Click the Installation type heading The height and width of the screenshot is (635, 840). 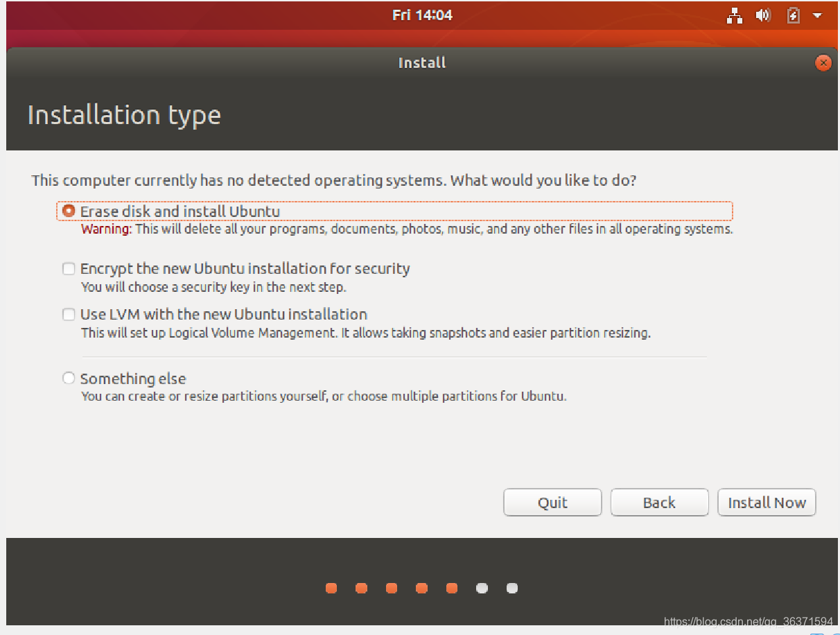pos(124,115)
